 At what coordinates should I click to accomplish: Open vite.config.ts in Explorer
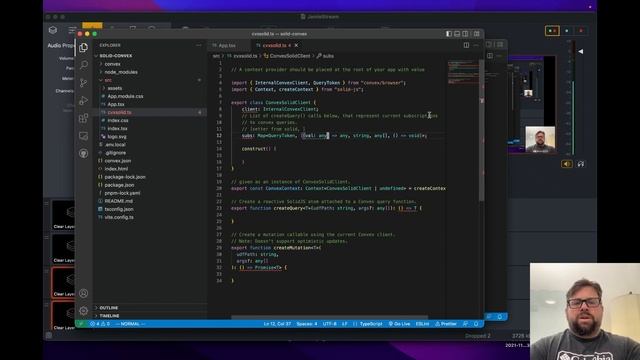pos(119,217)
